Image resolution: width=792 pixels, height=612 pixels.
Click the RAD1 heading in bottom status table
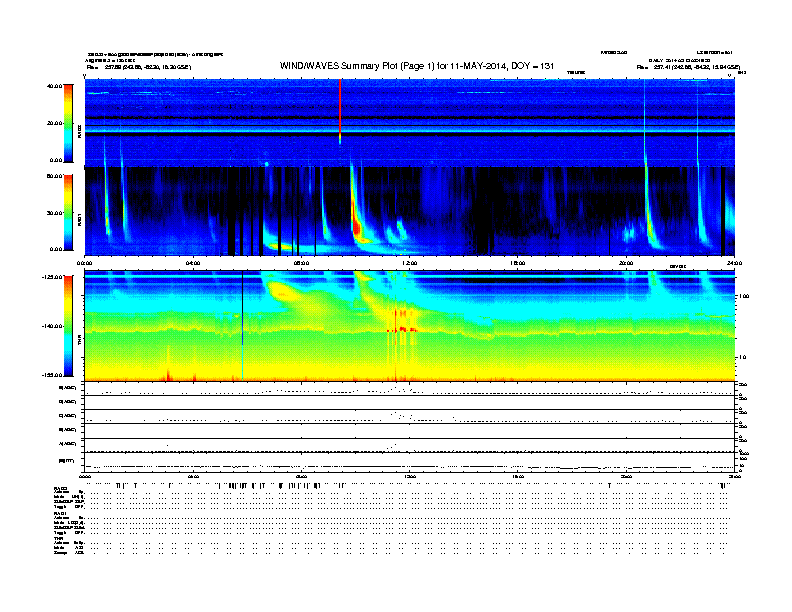60,513
